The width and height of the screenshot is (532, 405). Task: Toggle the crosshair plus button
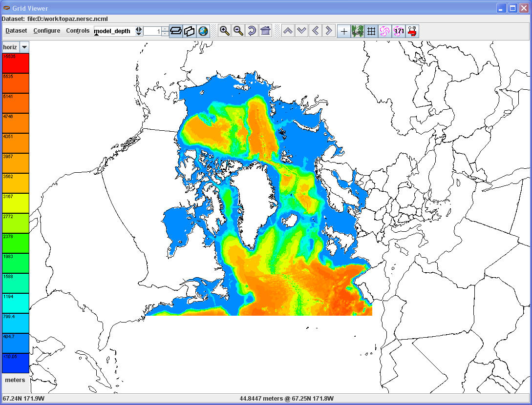point(344,31)
